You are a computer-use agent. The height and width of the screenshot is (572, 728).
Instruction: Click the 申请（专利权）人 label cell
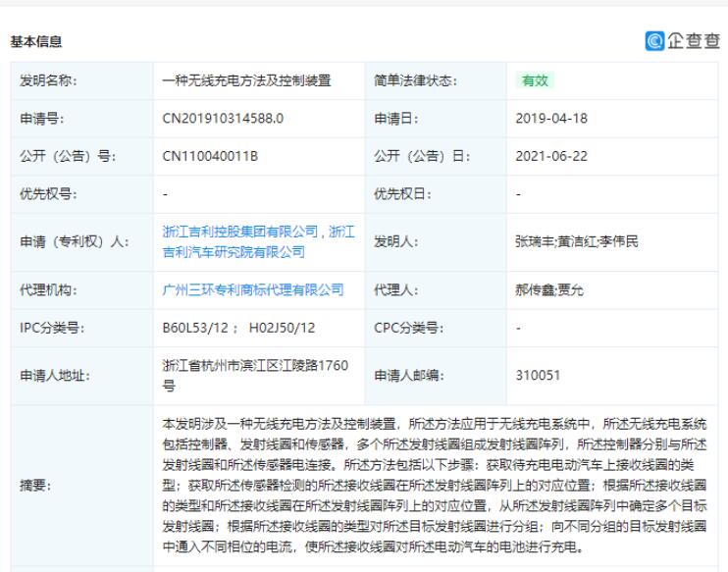click(82, 242)
